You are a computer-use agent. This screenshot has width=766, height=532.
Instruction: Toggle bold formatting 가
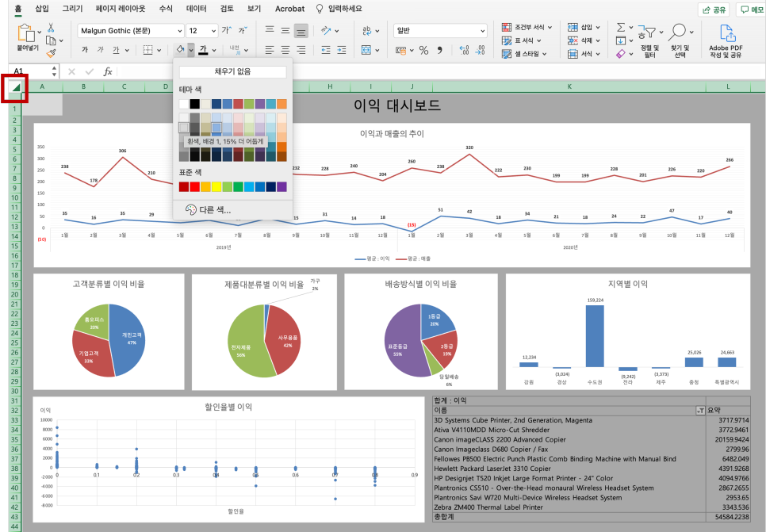85,49
